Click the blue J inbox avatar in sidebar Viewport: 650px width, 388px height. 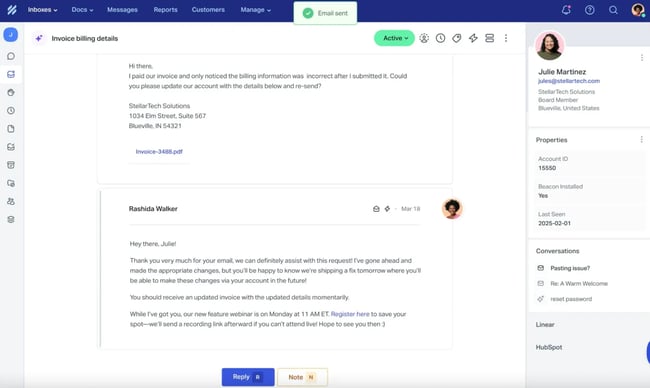(x=11, y=34)
